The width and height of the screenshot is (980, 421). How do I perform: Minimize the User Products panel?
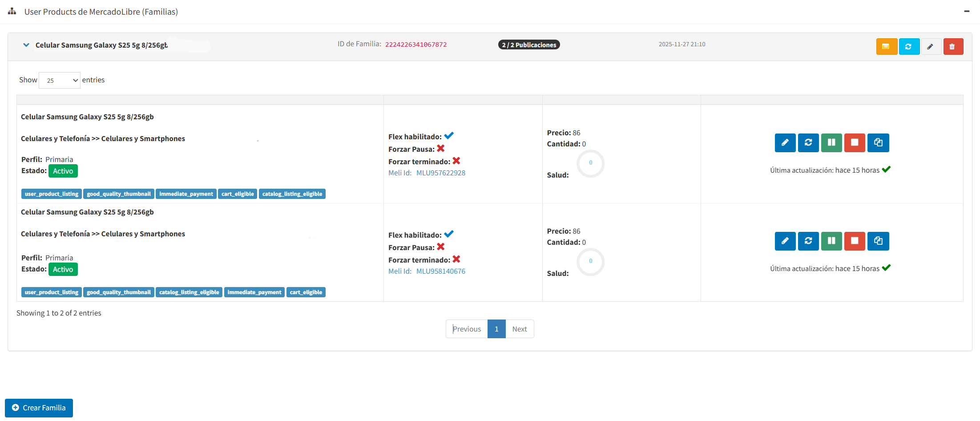tap(966, 11)
